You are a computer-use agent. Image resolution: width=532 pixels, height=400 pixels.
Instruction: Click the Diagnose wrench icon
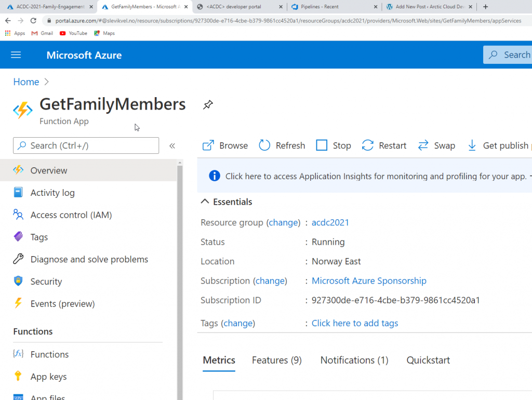coord(18,259)
